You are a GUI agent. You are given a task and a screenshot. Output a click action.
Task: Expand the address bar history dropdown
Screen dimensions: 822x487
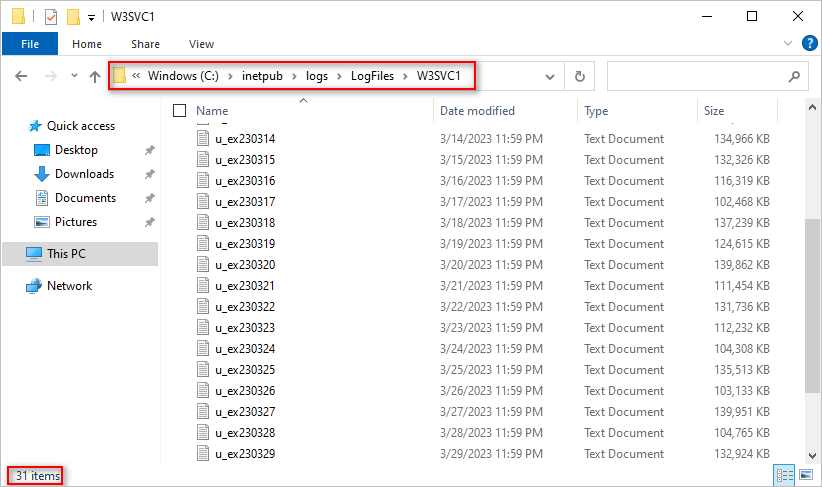[x=549, y=77]
